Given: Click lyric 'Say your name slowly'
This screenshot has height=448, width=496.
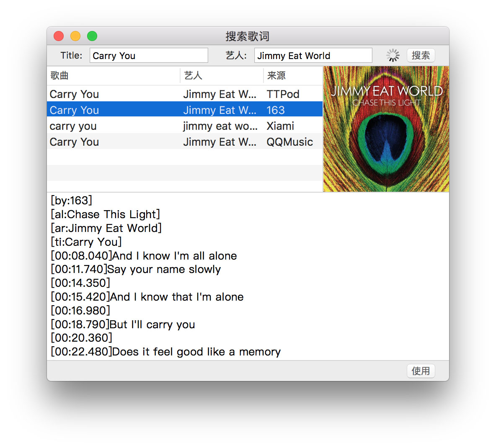Looking at the screenshot, I should point(164,269).
